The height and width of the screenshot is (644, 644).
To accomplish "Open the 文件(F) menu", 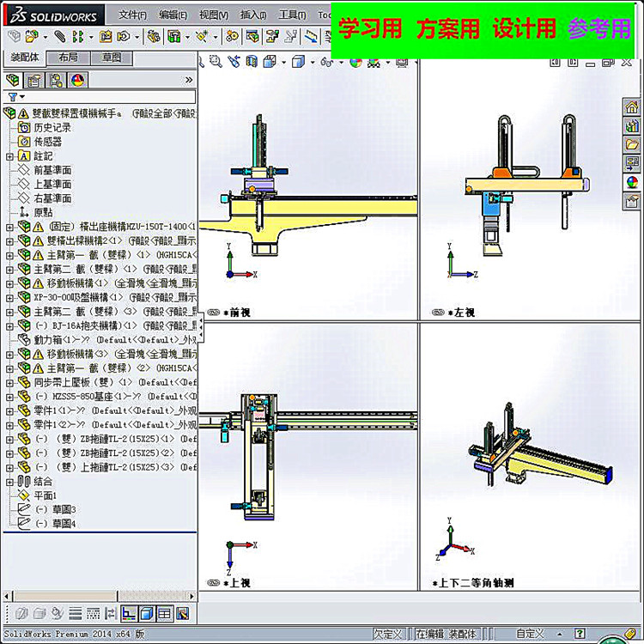I will pyautogui.click(x=132, y=15).
